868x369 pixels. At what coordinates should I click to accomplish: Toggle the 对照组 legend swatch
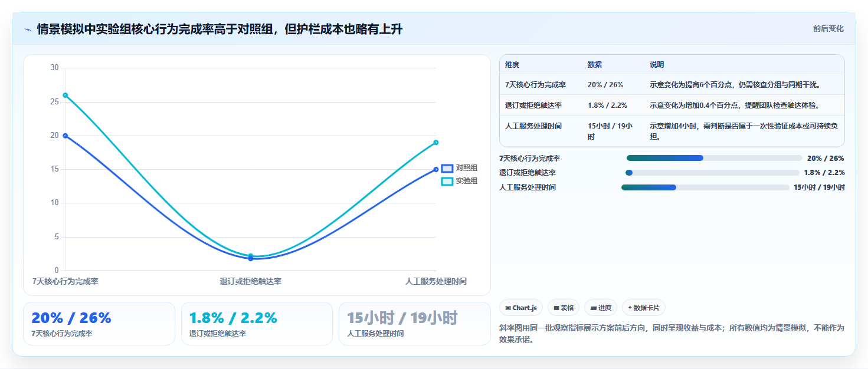pyautogui.click(x=447, y=168)
